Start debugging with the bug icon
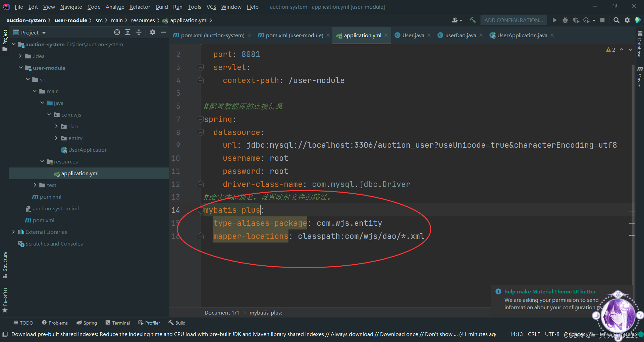 coord(565,20)
